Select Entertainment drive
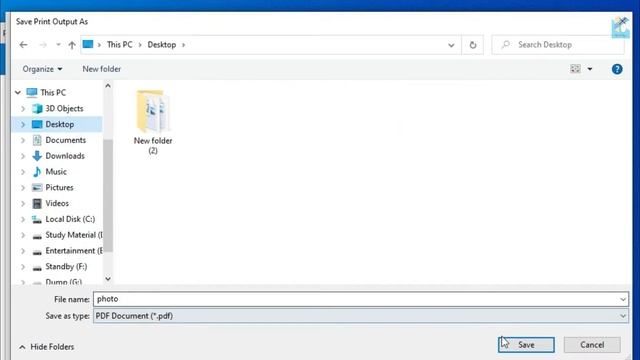 tap(73, 251)
